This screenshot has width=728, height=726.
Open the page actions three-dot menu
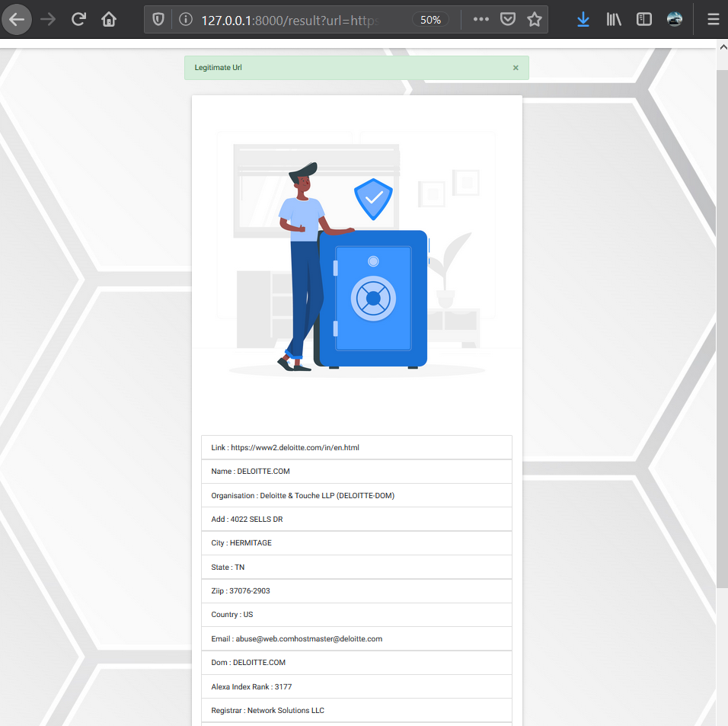click(481, 20)
